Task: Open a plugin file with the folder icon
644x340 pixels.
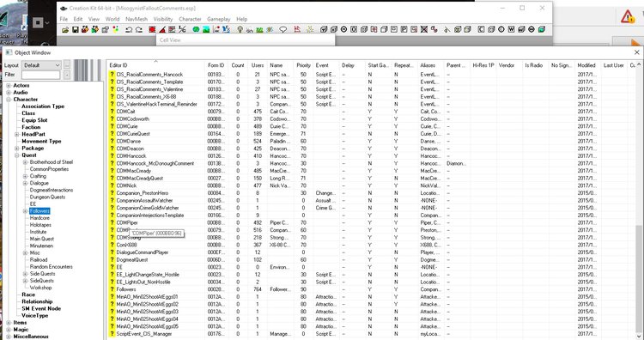Action: (x=65, y=29)
